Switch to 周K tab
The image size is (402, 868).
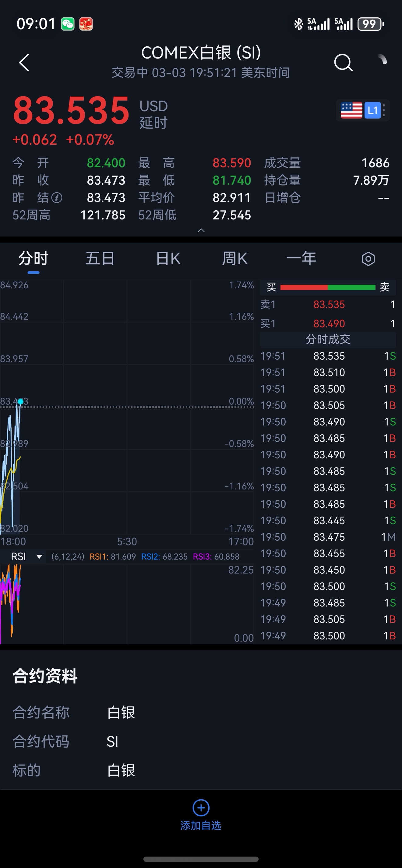[x=235, y=259]
